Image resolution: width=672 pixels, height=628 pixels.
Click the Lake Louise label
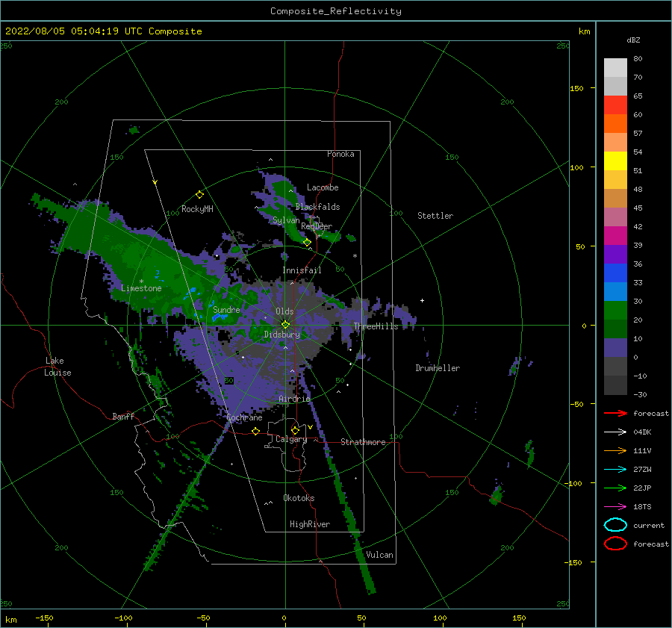tap(57, 367)
